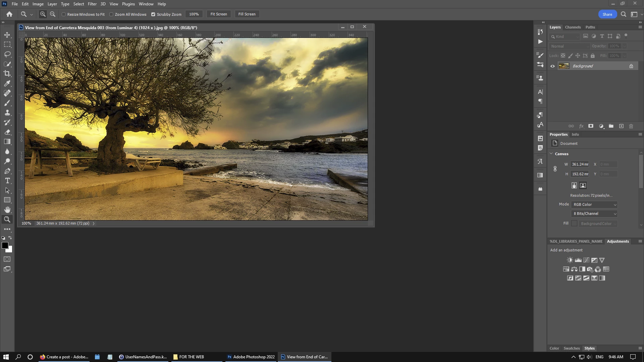The height and width of the screenshot is (362, 644).
Task: Select the Move tool
Action: (x=7, y=35)
